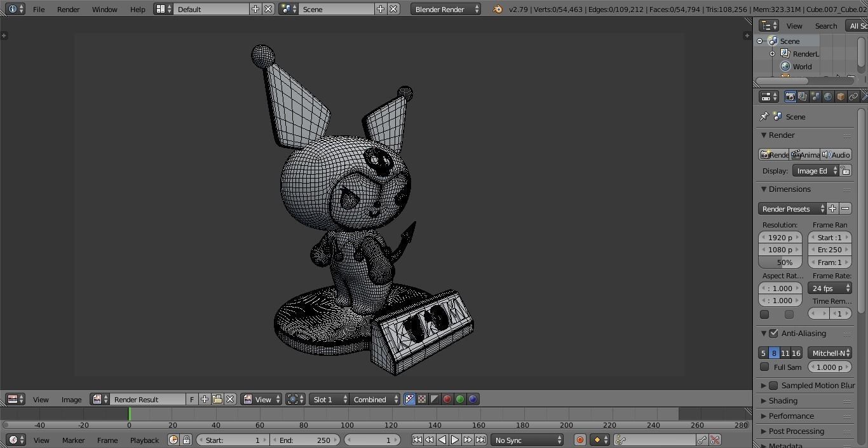Viewport: 868px width, 448px height.
Task: Open the render engine dropdown
Action: coord(445,9)
